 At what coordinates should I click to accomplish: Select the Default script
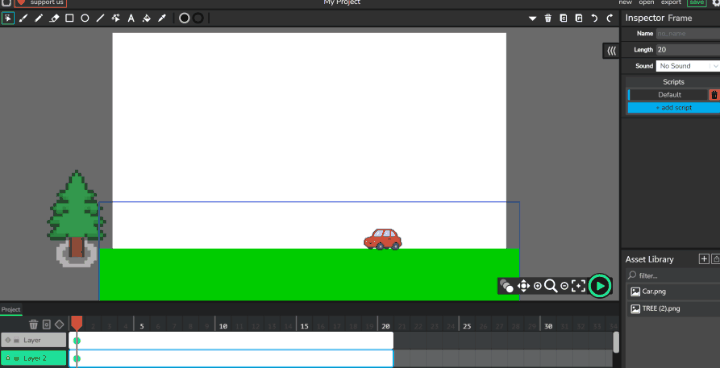(x=669, y=95)
